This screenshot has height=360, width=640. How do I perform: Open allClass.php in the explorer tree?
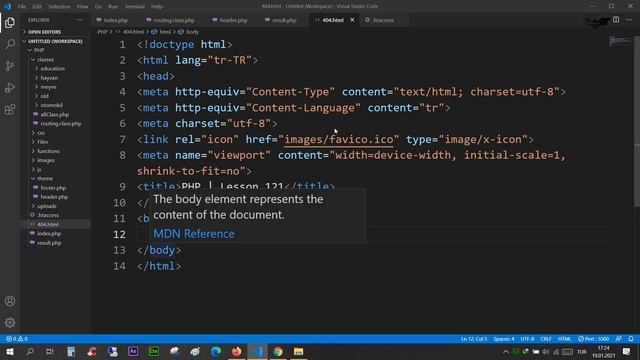(x=56, y=115)
